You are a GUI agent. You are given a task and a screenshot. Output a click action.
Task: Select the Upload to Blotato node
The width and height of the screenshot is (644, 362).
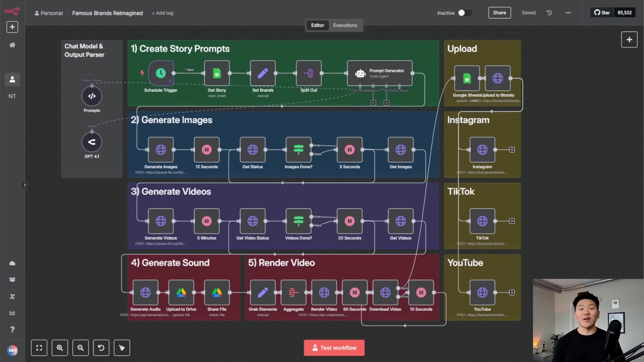497,78
